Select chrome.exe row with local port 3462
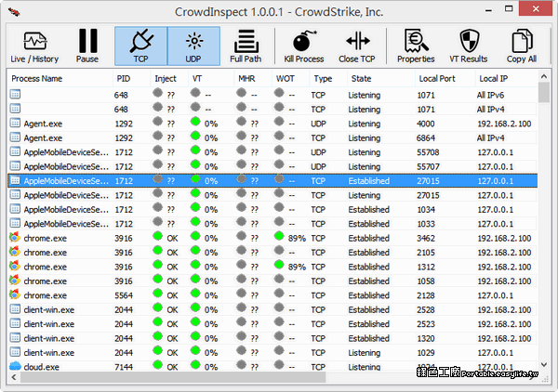This screenshot has height=392, width=558. point(272,238)
